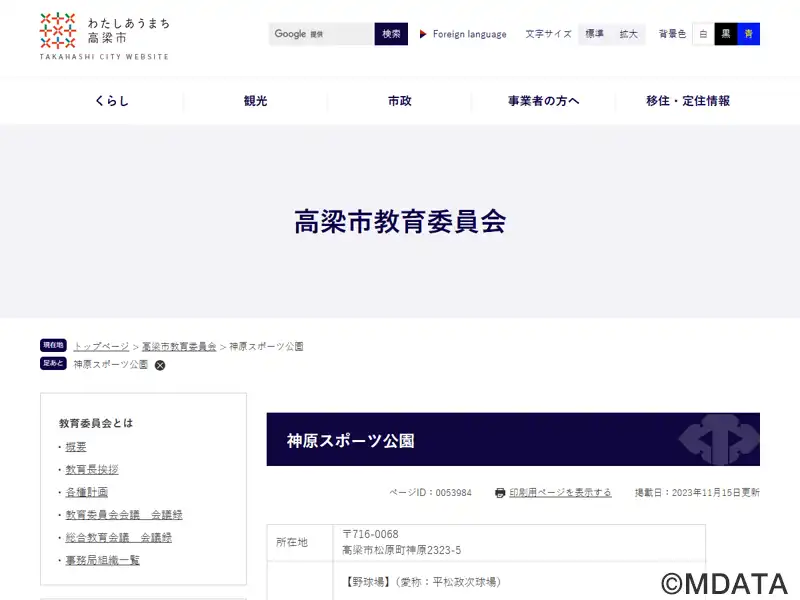This screenshot has width=800, height=600.
Task: Switch background color to blue 青
Action: click(x=749, y=34)
